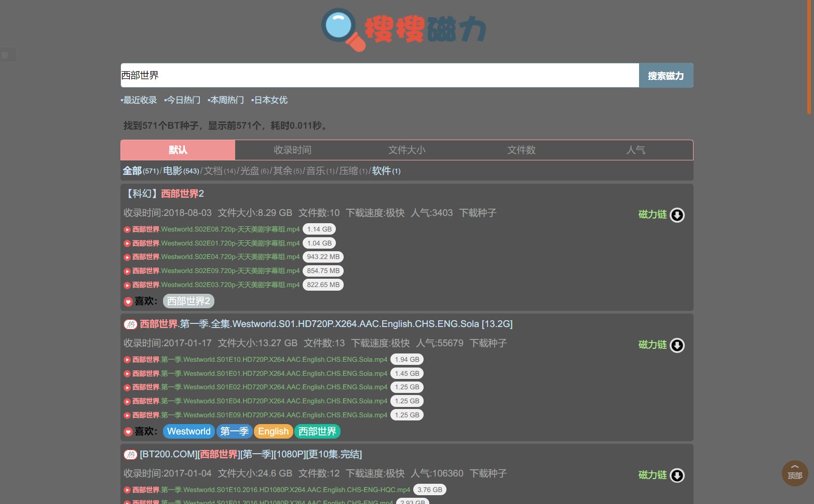Click the play icon beside Westworld.S02E03 file

click(127, 285)
